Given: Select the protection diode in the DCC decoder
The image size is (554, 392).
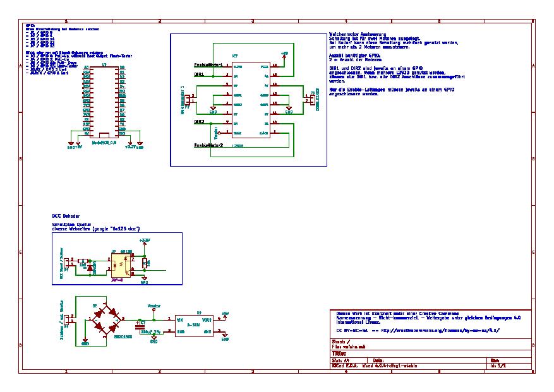Looking at the screenshot, I should tap(90, 269).
